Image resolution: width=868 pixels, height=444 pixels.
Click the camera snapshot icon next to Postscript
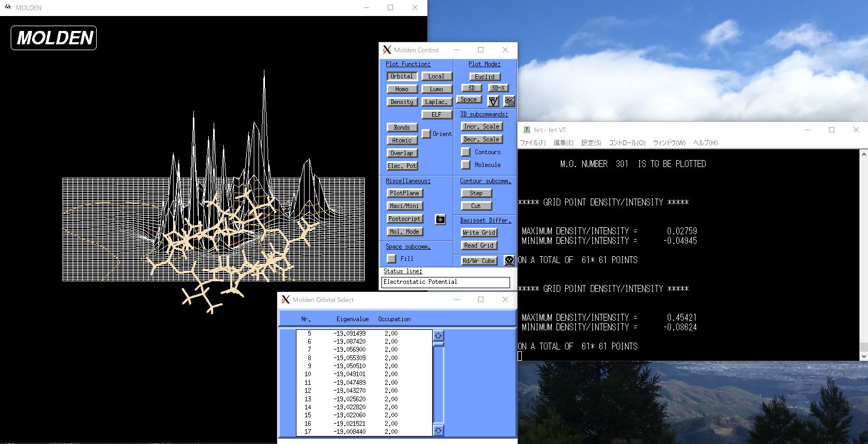pos(440,219)
